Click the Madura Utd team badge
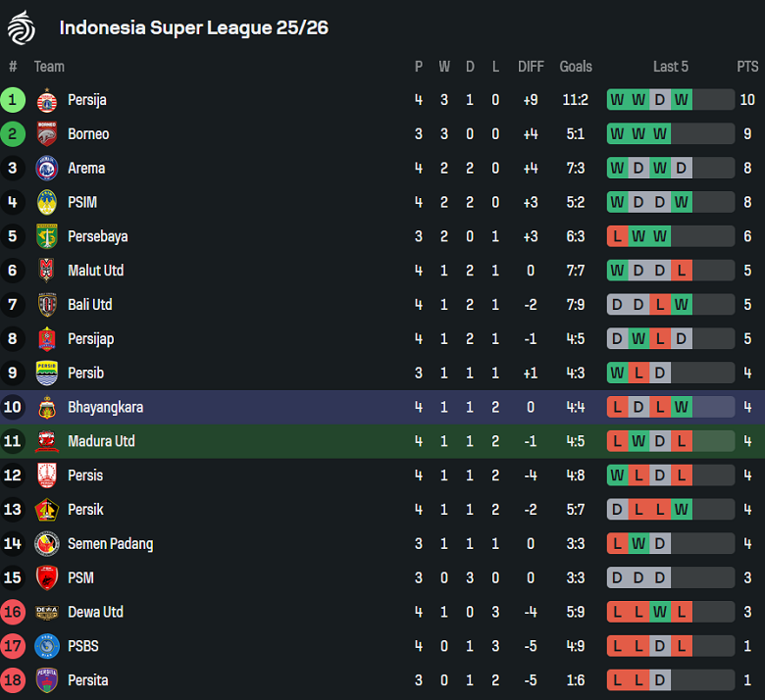 tap(47, 441)
